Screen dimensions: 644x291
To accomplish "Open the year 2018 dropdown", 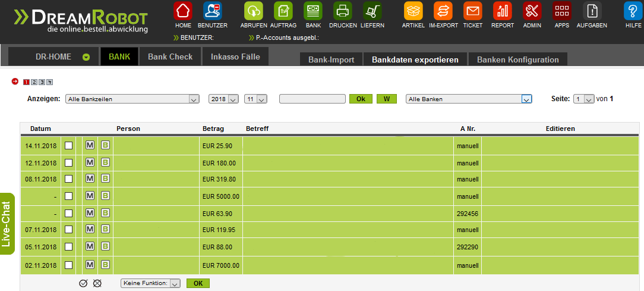I will (x=223, y=99).
